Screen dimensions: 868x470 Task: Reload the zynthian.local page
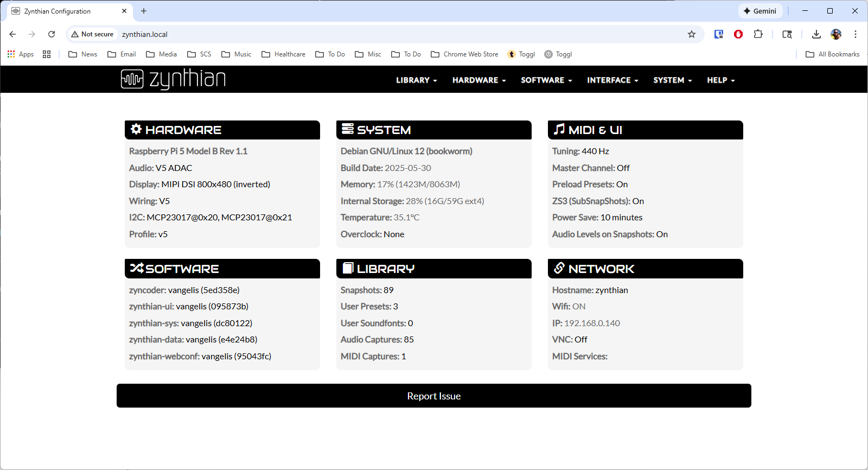pos(52,34)
